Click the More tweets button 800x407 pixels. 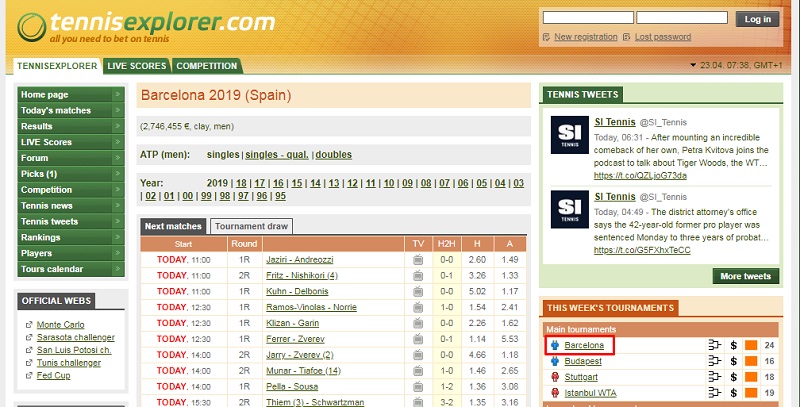click(745, 276)
